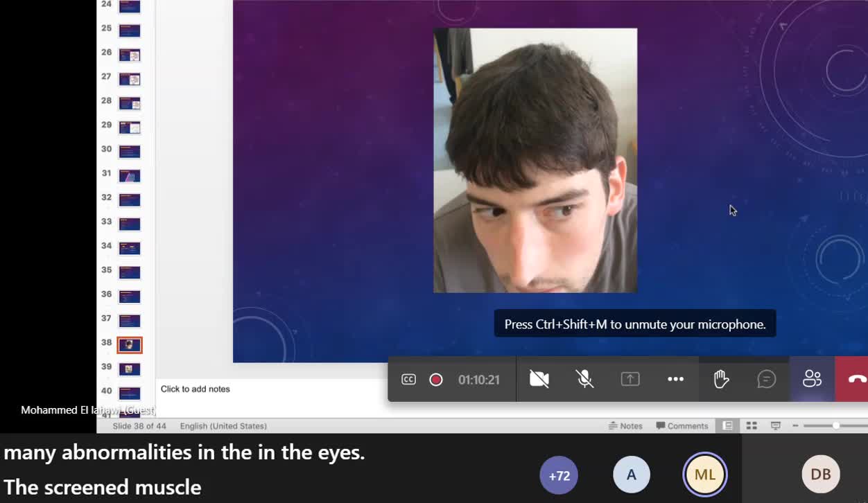868x503 pixels.
Task: Select slide 29 thumbnail
Action: click(x=130, y=127)
